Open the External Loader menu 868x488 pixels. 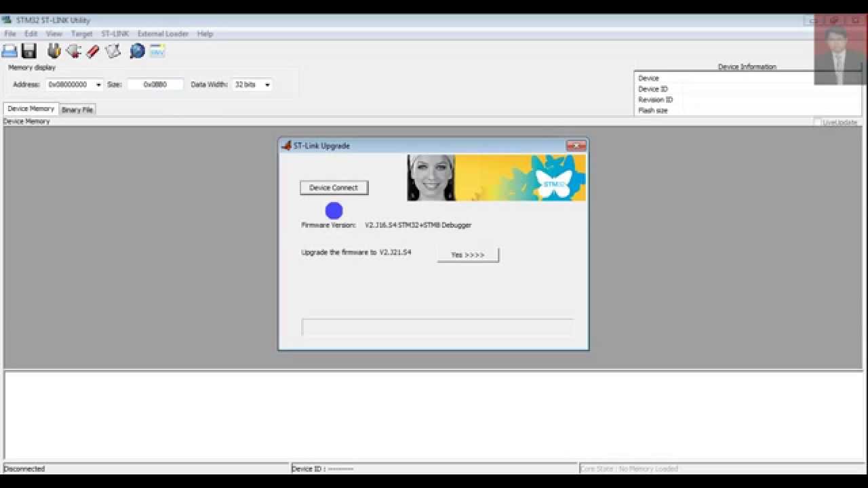pos(163,34)
